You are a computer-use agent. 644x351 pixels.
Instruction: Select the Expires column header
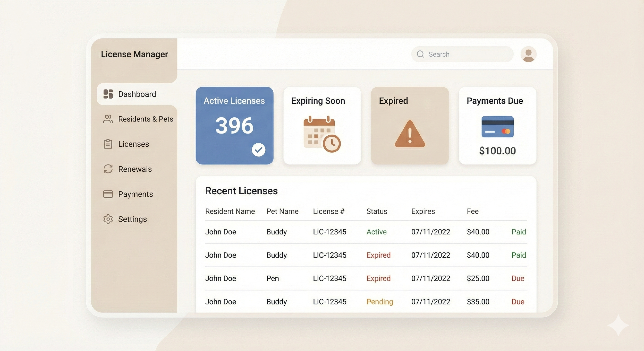click(x=423, y=211)
